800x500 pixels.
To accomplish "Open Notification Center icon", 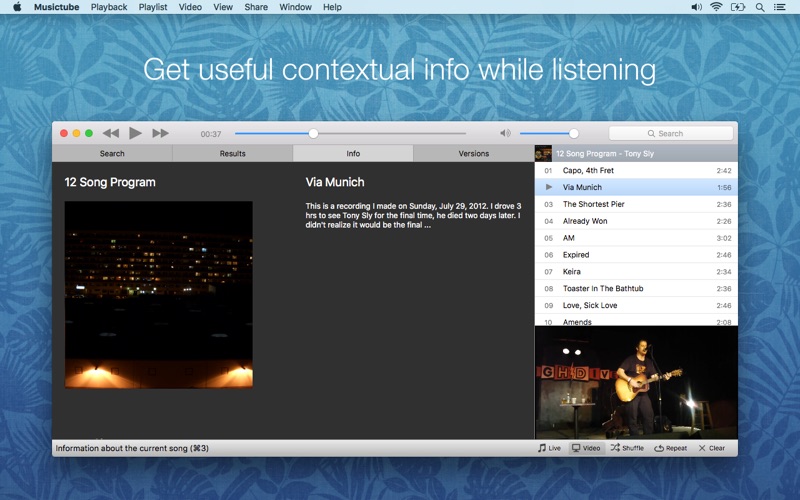I will pyautogui.click(x=780, y=7).
